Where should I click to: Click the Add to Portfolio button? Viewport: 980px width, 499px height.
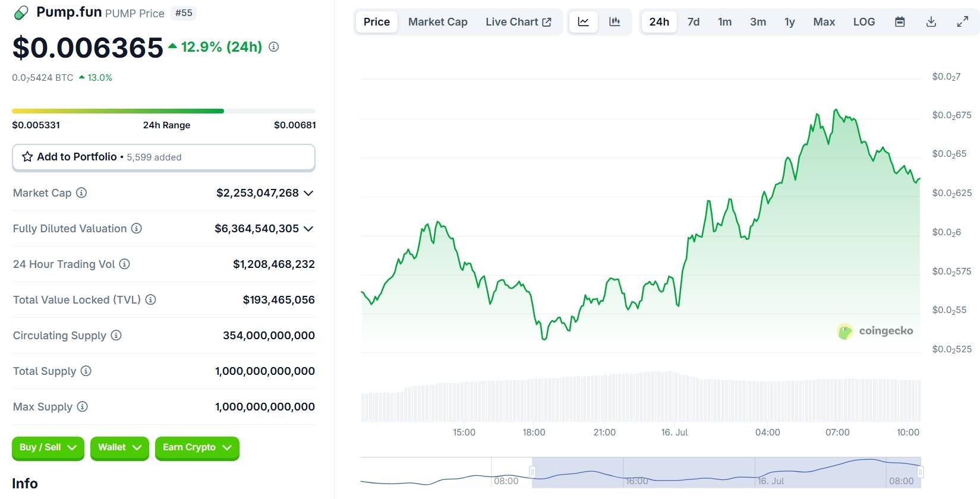pyautogui.click(x=163, y=157)
